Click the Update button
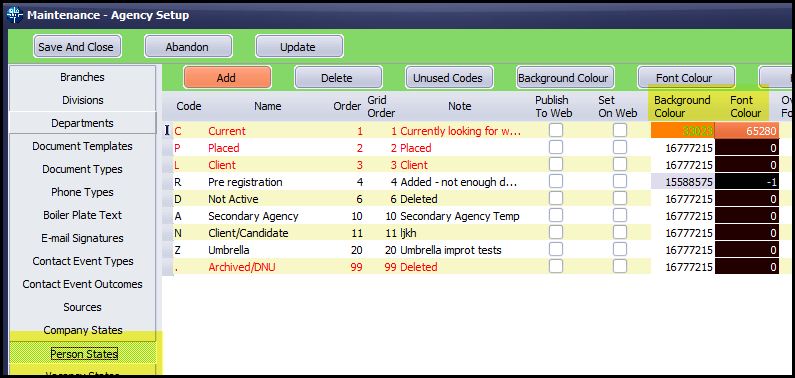Viewport: 795px width, 378px height. tap(298, 47)
